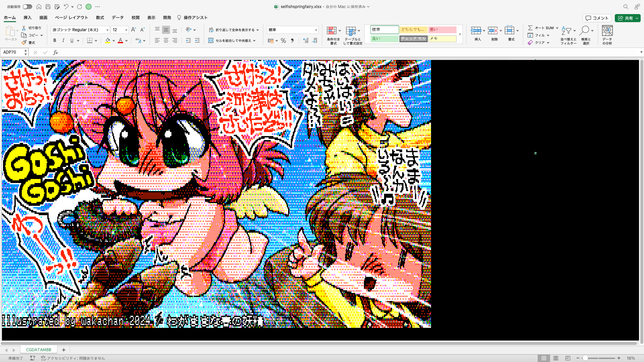Apply the yellow fill color bucket
Viewport: 644px width, 362px height.
coord(108,41)
